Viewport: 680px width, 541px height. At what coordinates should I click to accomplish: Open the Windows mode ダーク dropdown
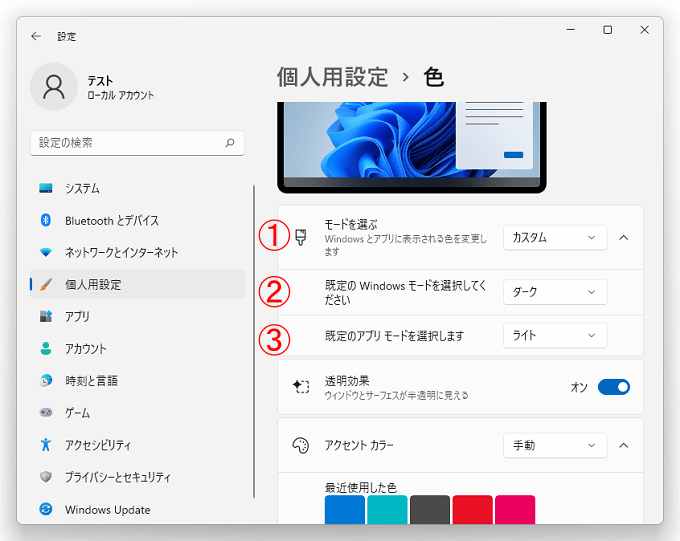click(555, 292)
